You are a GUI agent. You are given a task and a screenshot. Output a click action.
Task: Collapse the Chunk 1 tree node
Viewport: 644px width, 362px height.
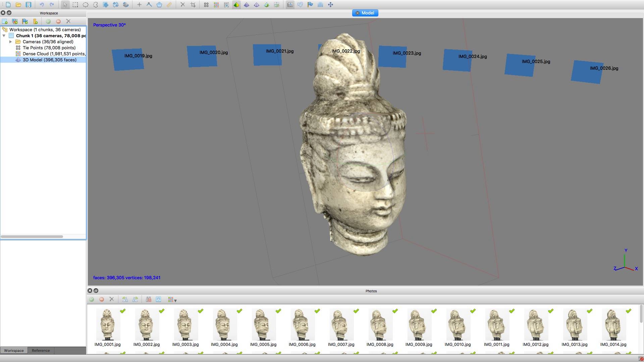4,36
